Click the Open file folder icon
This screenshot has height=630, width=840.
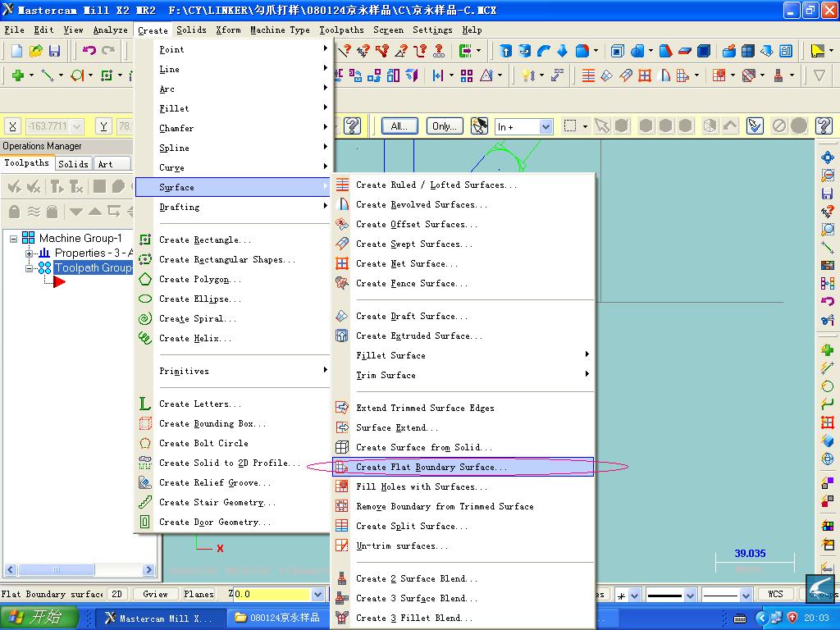[x=35, y=51]
